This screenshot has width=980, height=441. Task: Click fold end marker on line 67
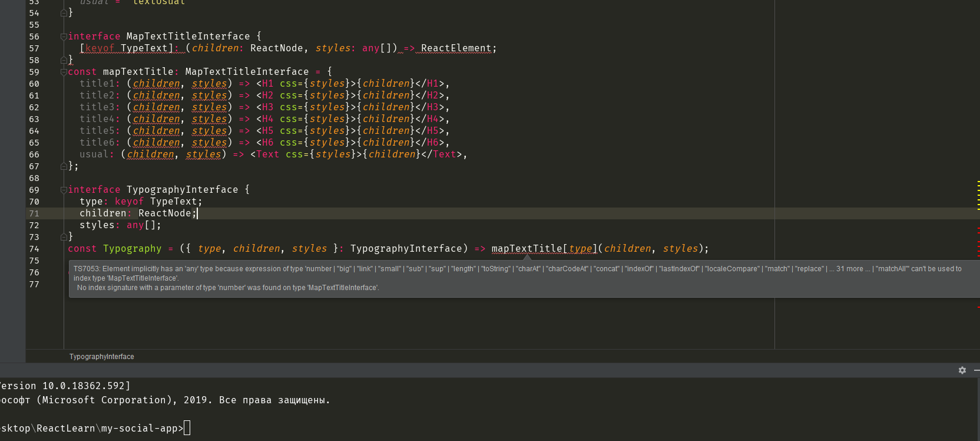[64, 166]
